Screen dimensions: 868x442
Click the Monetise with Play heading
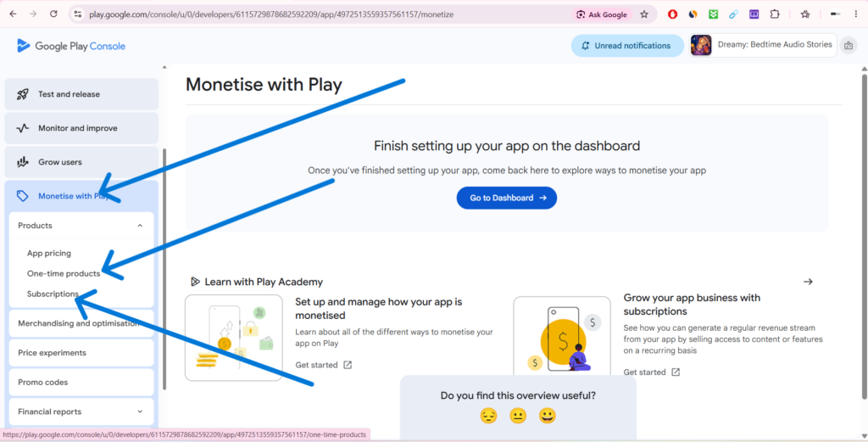[264, 85]
